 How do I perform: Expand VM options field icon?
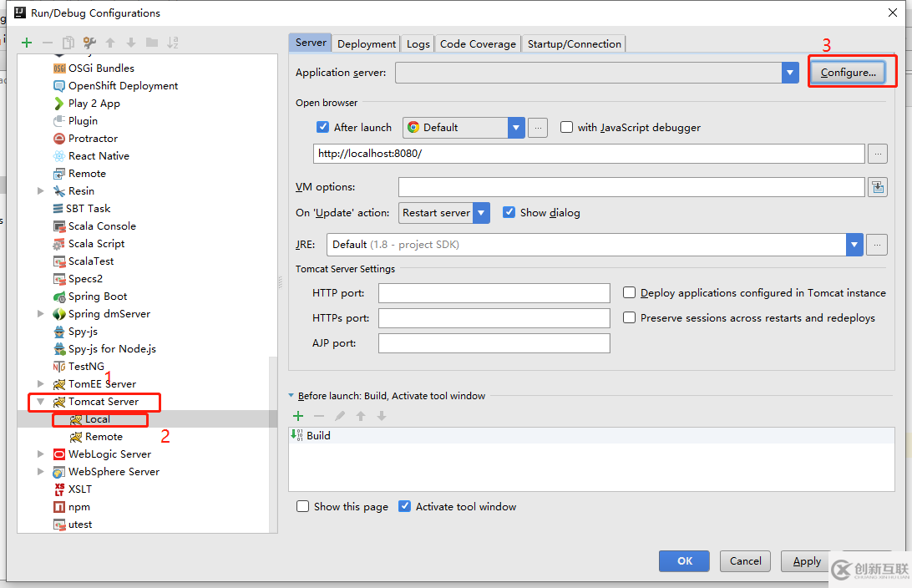click(x=878, y=187)
